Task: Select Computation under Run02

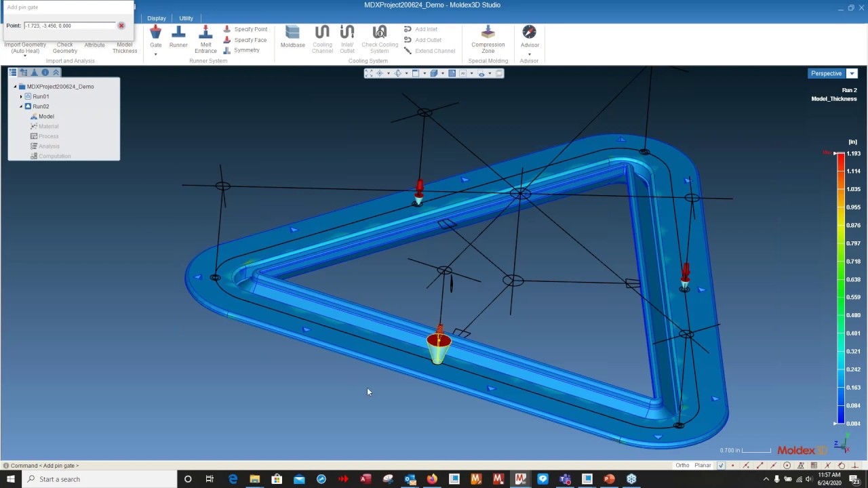Action: click(54, 157)
